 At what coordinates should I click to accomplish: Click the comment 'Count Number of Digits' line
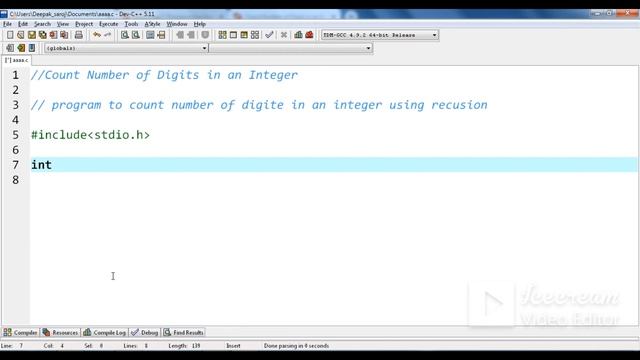coord(164,75)
